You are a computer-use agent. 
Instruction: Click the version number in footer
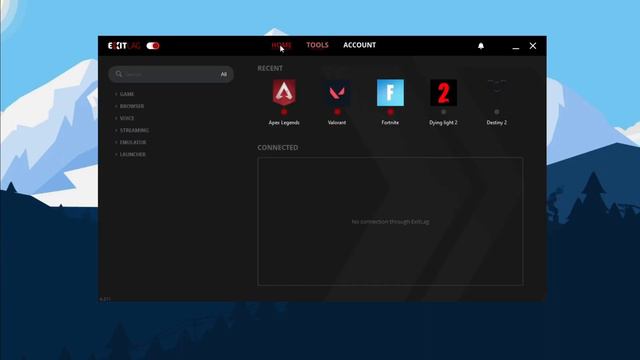(x=105, y=299)
